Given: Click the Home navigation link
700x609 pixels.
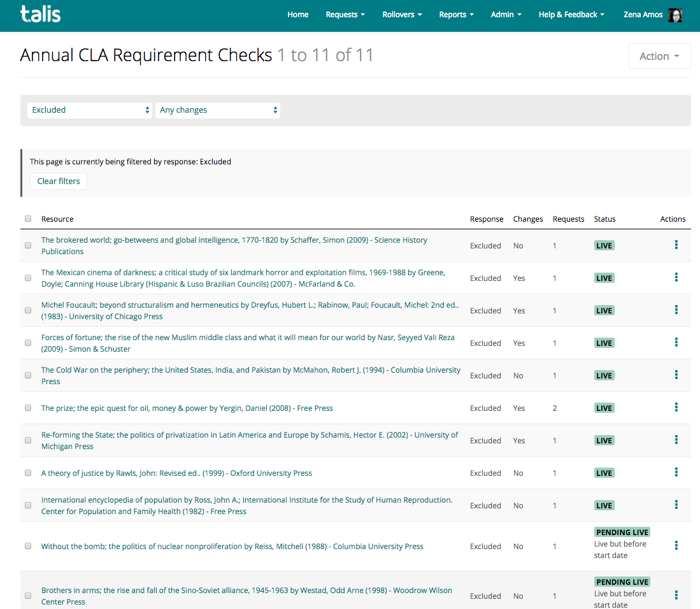Looking at the screenshot, I should [297, 15].
